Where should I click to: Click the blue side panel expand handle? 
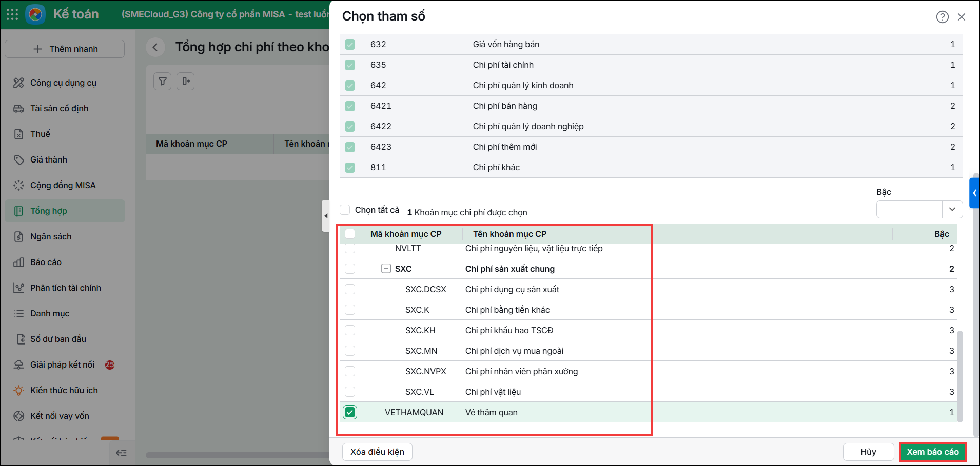click(974, 193)
